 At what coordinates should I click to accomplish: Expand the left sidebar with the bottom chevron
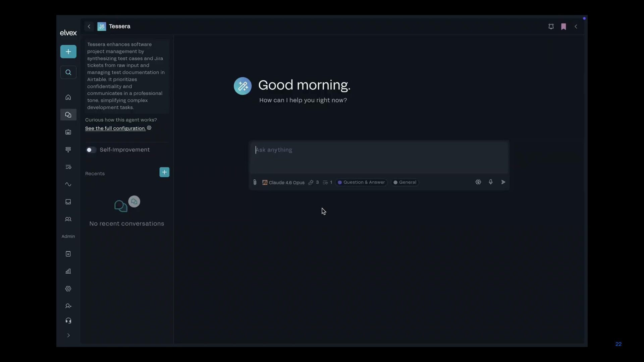coord(68,336)
